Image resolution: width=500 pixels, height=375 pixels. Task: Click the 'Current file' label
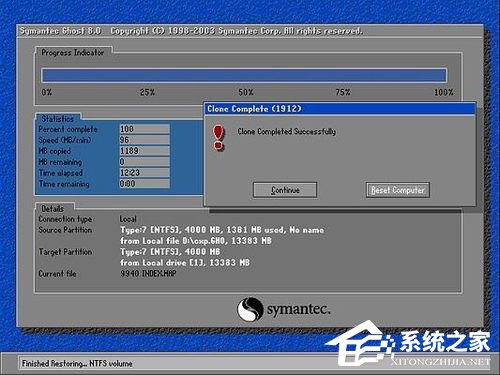point(57,274)
